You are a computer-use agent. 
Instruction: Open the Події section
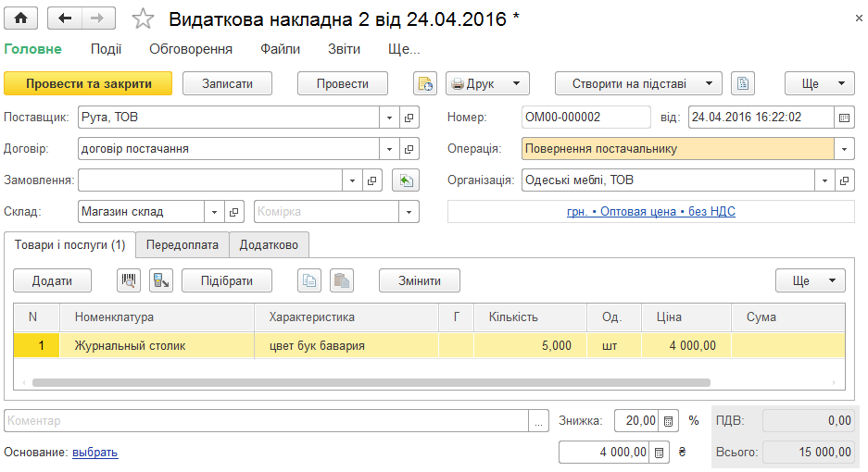point(106,49)
